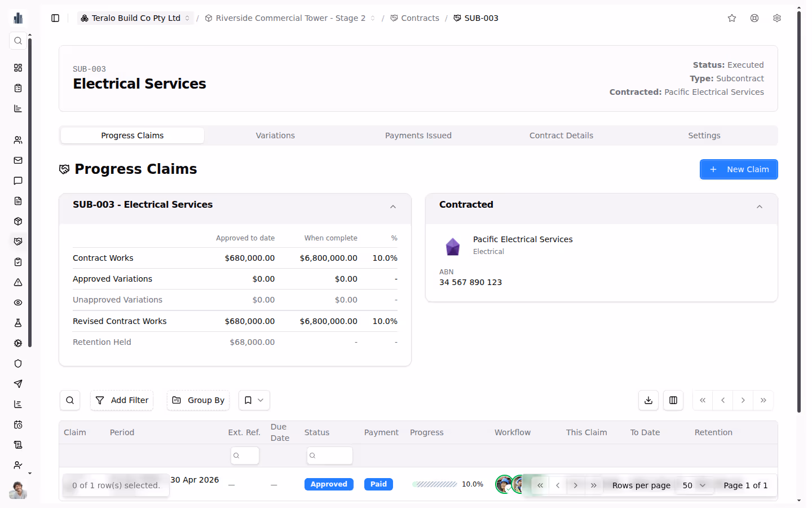Open the shield icon in sidebar
Screen dimensions: 812x508
coord(18,364)
